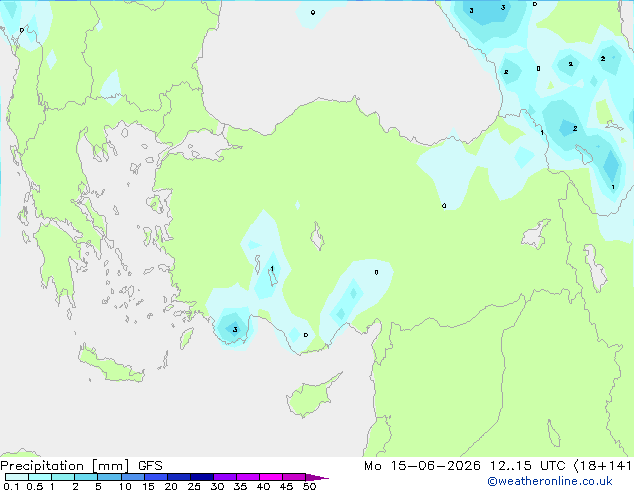Select the 45–50 mm legend color swatch

tap(294, 477)
